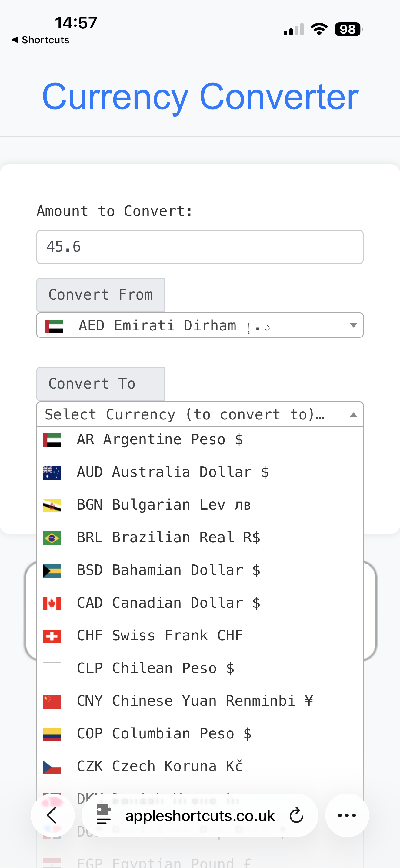Tap the Swiss flag beside CHF option
400x868 pixels.
[51, 636]
